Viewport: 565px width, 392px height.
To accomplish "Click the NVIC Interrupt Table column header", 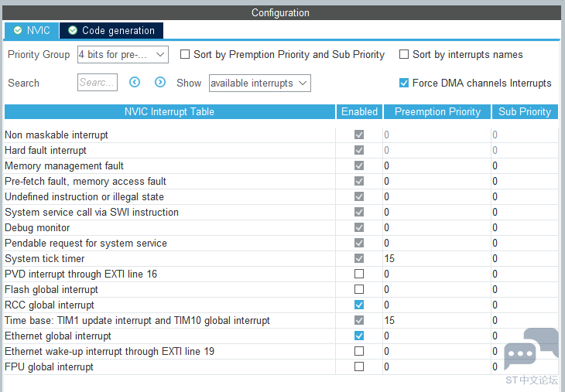I will [169, 111].
